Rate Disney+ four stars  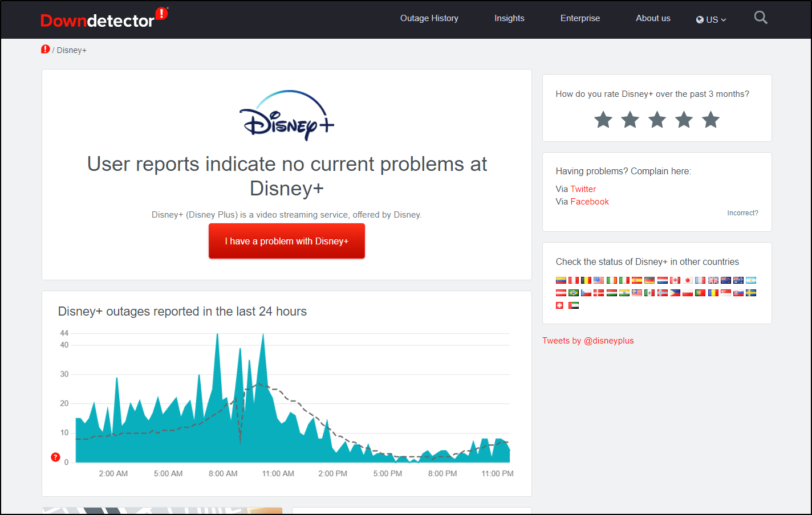(684, 120)
